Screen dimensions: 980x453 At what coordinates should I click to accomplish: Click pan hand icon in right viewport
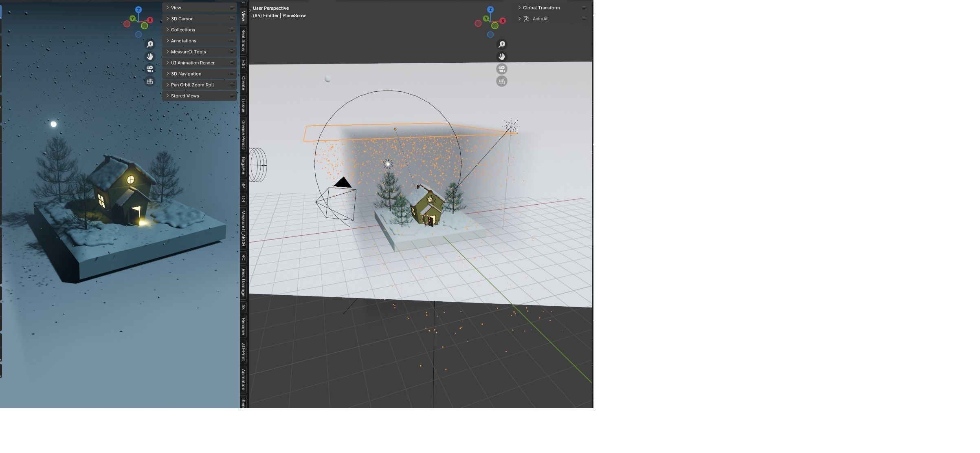[x=502, y=57]
